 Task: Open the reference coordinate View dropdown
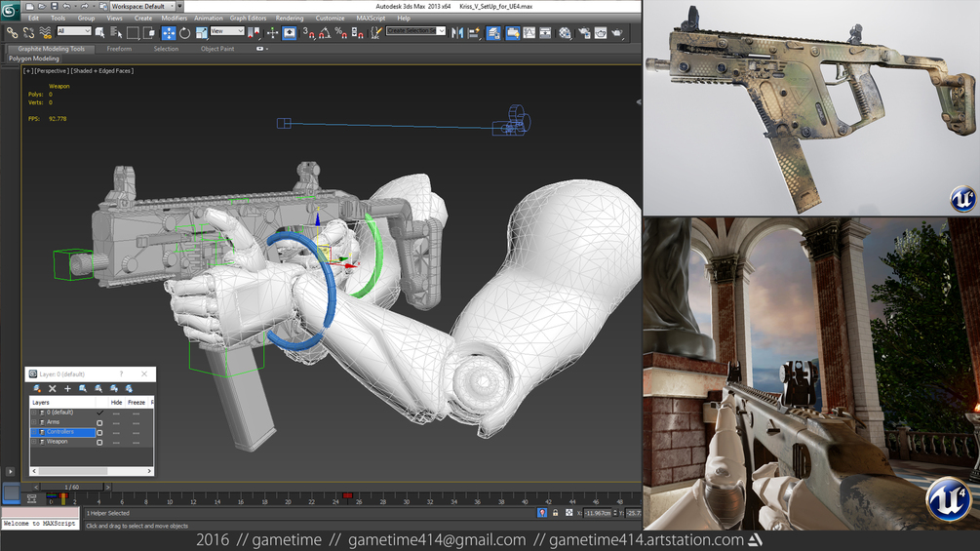click(x=227, y=30)
